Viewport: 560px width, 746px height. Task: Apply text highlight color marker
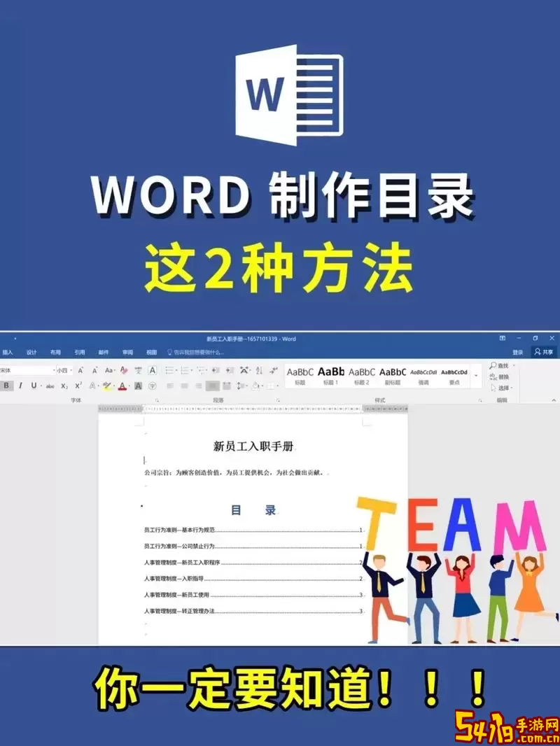pyautogui.click(x=106, y=386)
